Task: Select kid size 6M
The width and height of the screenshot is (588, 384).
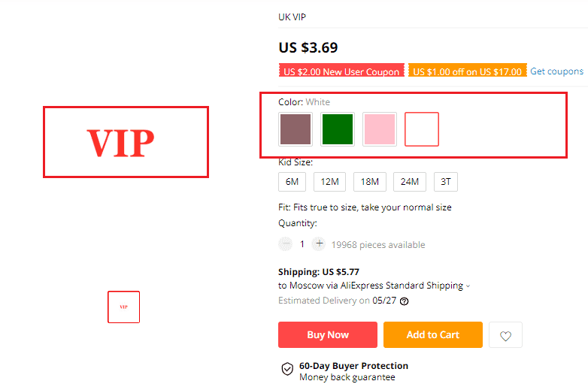Action: (x=292, y=182)
